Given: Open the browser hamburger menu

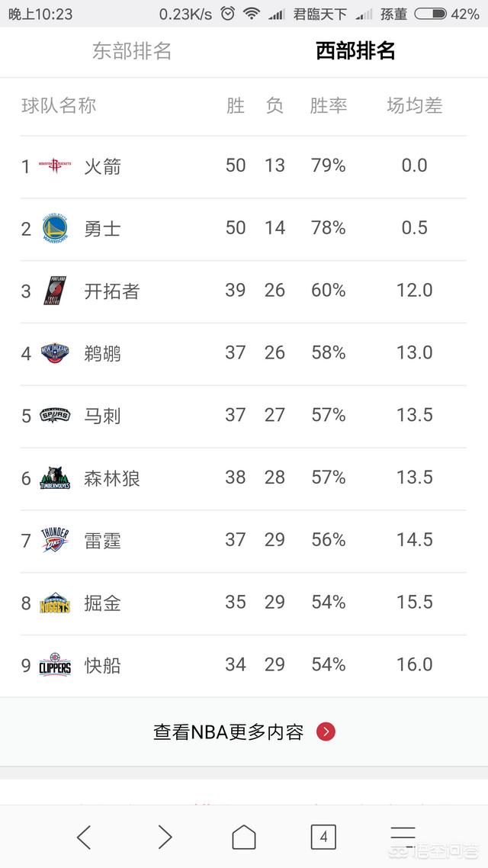Looking at the screenshot, I should pyautogui.click(x=403, y=837).
